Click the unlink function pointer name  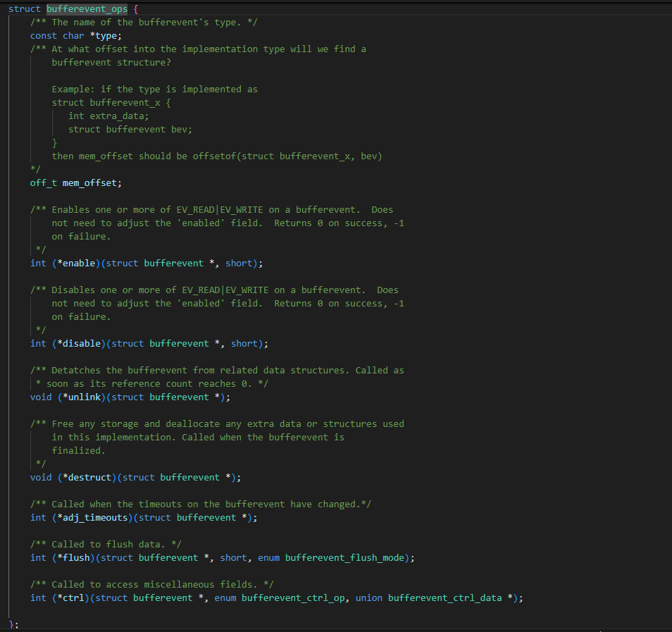coord(85,397)
